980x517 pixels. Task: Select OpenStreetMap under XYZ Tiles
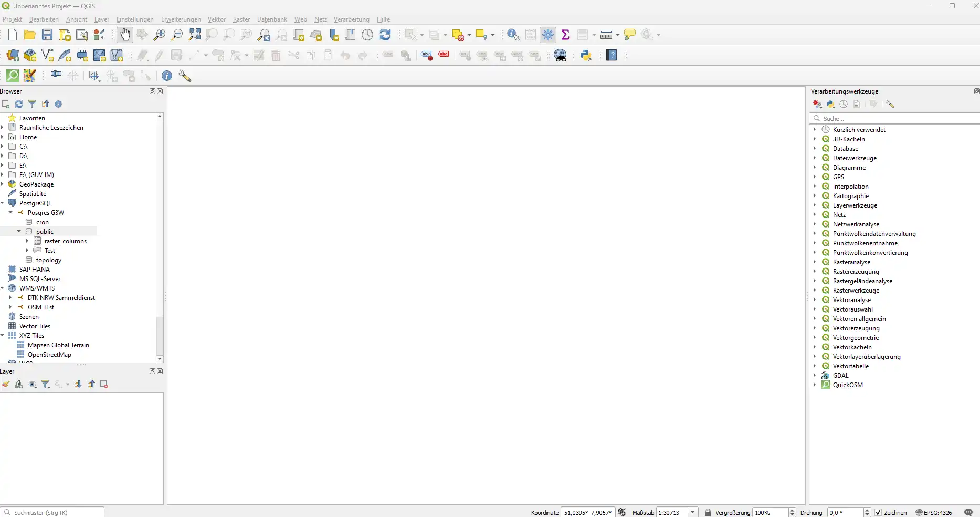[x=49, y=354]
